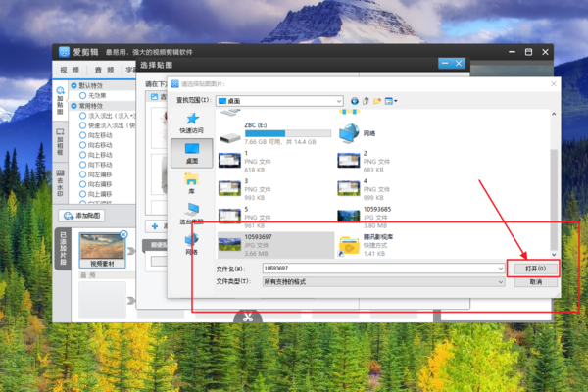The width and height of the screenshot is (588, 392).
Task: Select the 向左移动 effect option
Action: [x=96, y=135]
